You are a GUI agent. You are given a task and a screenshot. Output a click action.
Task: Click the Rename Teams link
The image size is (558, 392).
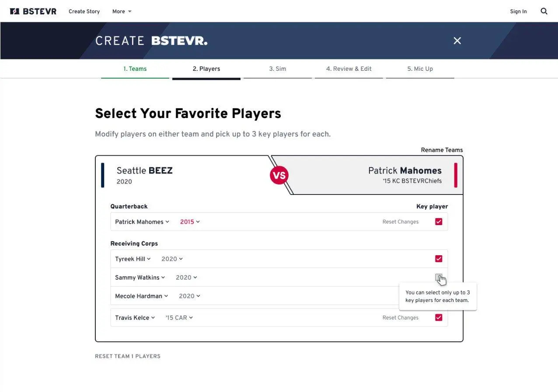coord(442,150)
